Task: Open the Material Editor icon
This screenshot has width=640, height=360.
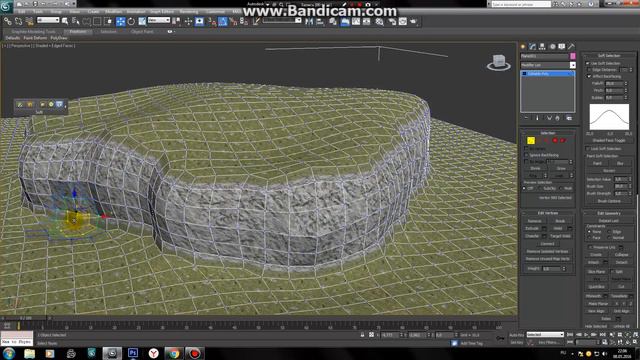Action: (x=380, y=21)
